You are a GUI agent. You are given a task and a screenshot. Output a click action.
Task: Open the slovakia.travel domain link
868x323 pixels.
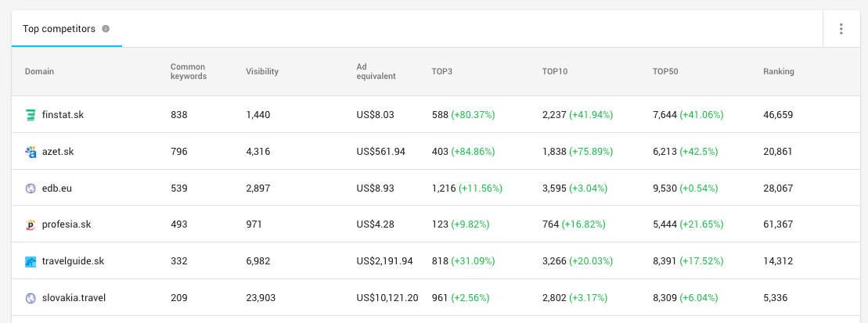pyautogui.click(x=74, y=297)
